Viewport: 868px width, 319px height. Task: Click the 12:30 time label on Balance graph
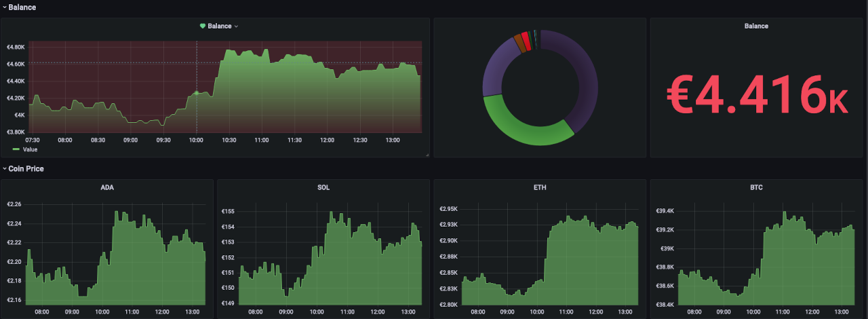pos(360,140)
